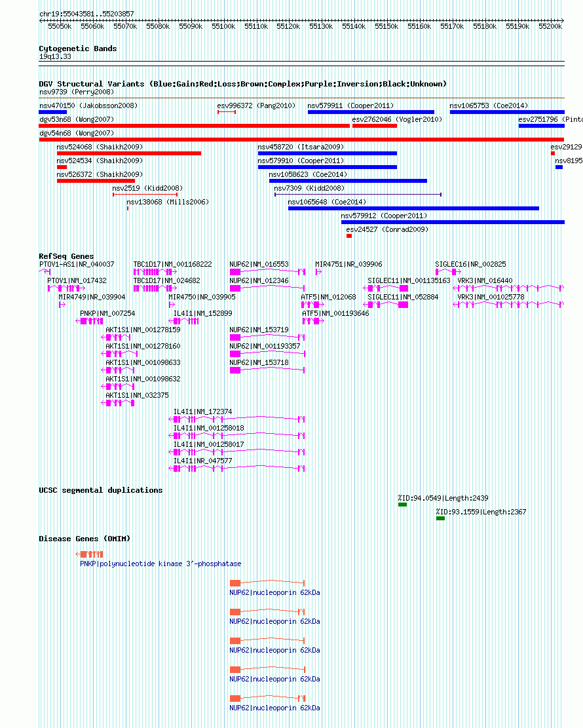Click the nsv1058623 (Coe2014) label
Viewport: 583px width, 728px height.
click(x=309, y=174)
